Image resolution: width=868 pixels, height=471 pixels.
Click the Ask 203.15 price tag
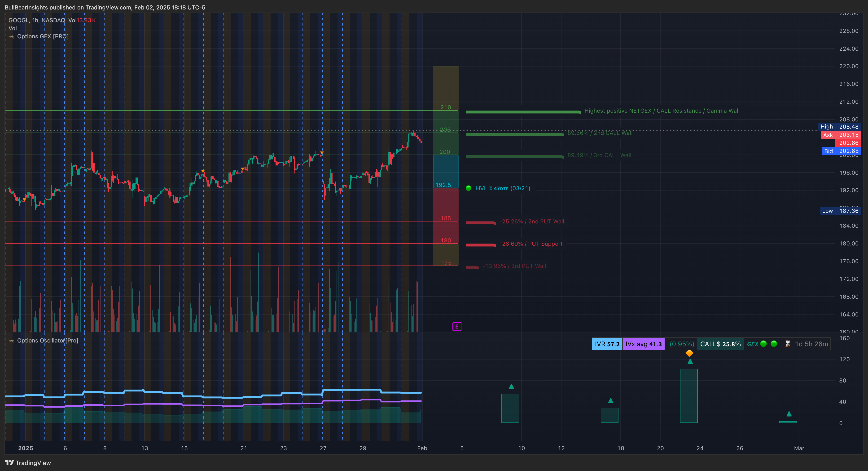coord(841,135)
